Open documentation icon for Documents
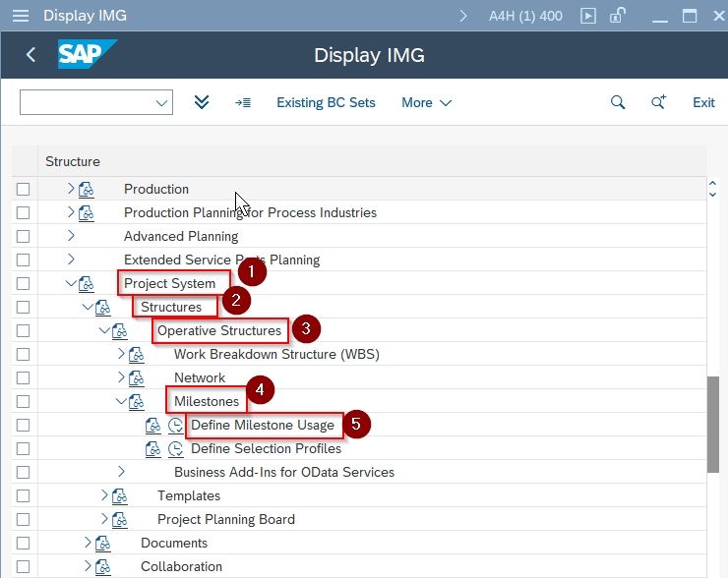Viewport: 728px width, 578px height. click(x=103, y=544)
